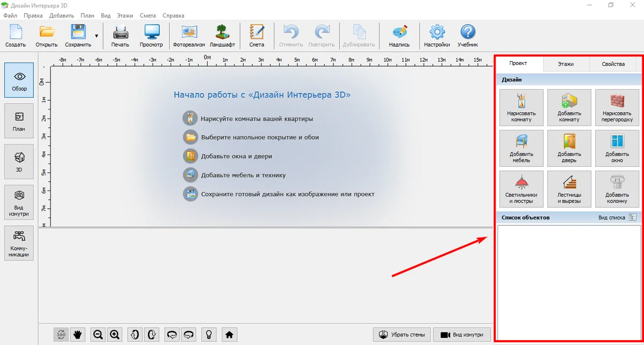This screenshot has height=345, width=644.
Task: Open the План menu
Action: click(x=87, y=16)
